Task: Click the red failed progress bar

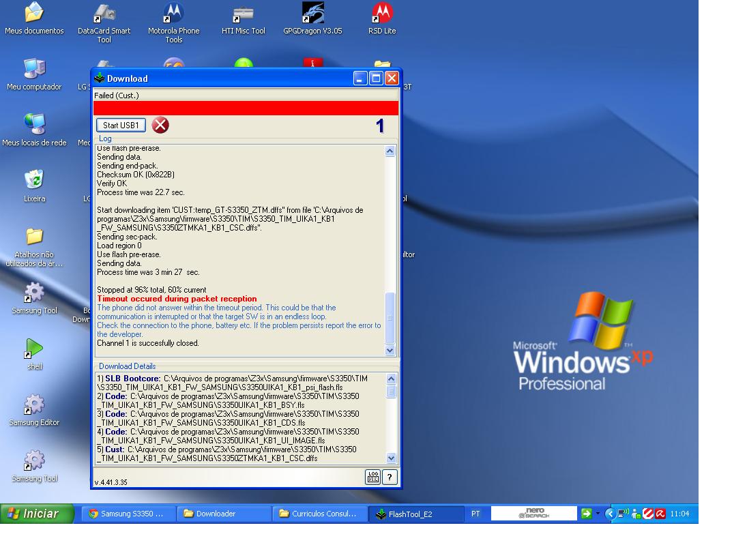Action: pos(246,108)
